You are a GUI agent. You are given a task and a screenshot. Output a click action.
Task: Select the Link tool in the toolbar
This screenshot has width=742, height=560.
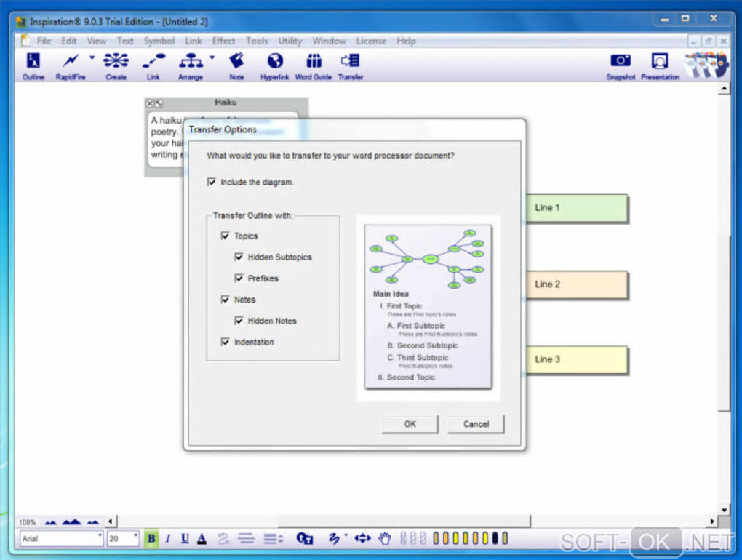click(153, 65)
